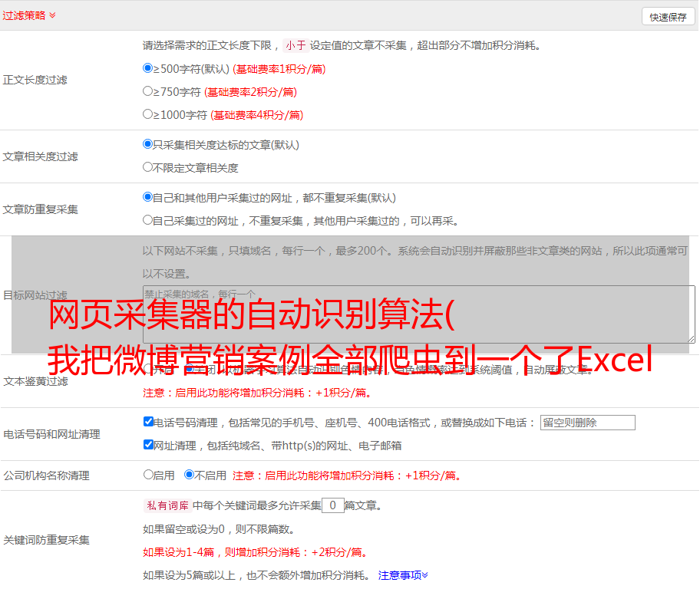Image resolution: width=700 pixels, height=589 pixels.
Task: Click the 如果留空或设为0，则不限篇数 text
Action: pos(219,529)
